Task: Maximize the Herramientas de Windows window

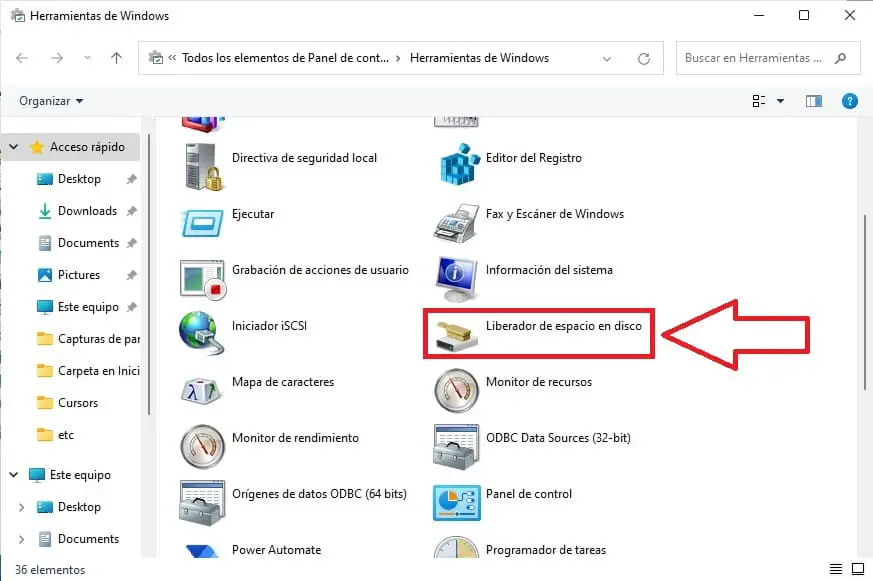Action: [804, 16]
